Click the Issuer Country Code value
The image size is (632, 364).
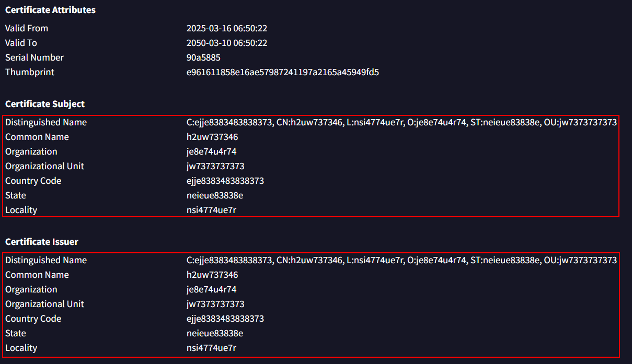(x=225, y=319)
